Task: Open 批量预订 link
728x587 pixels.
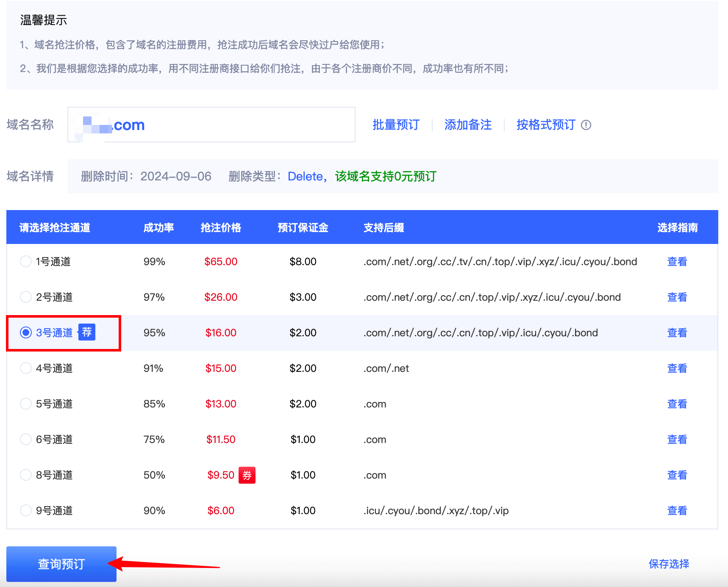Action: click(396, 125)
